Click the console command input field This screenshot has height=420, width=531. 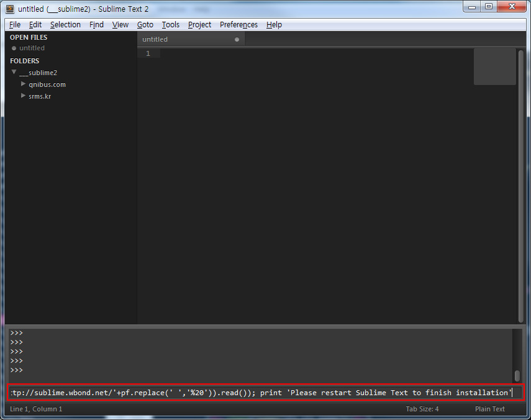[x=261, y=393]
